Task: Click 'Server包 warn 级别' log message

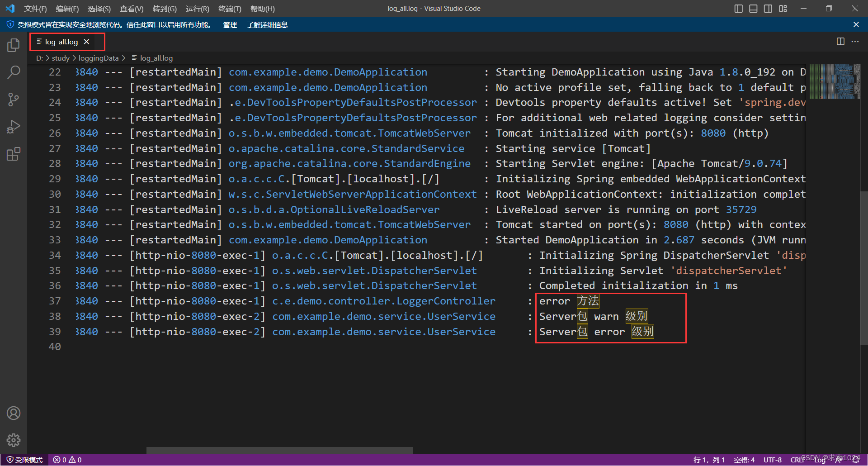Action: (594, 317)
